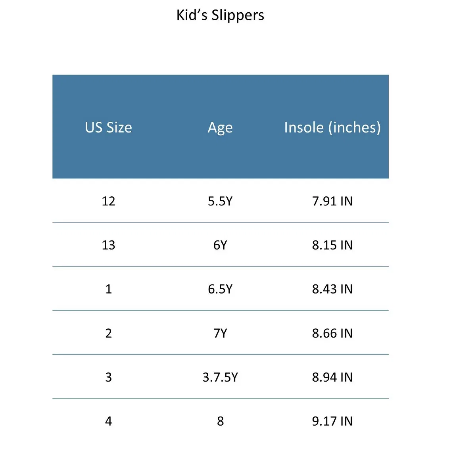Click the 6Y age cell
The width and height of the screenshot is (476, 476).
(220, 245)
